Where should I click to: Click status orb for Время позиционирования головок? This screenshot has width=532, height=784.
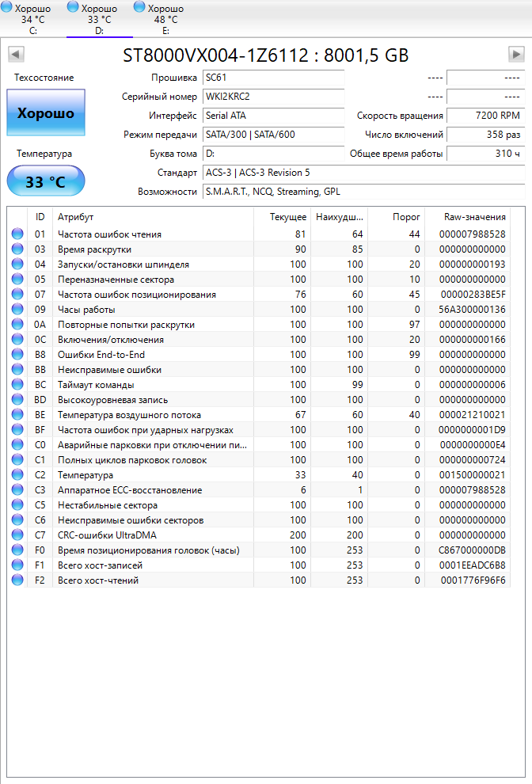[17, 550]
